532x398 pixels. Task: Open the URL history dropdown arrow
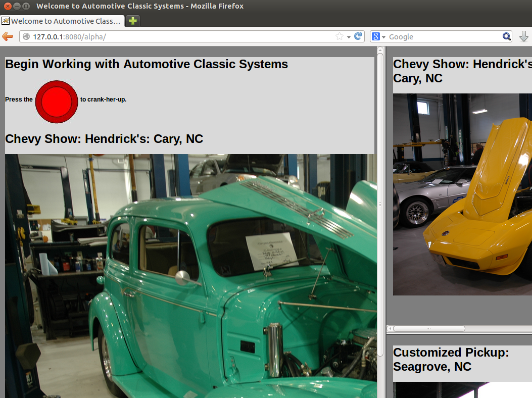click(349, 37)
